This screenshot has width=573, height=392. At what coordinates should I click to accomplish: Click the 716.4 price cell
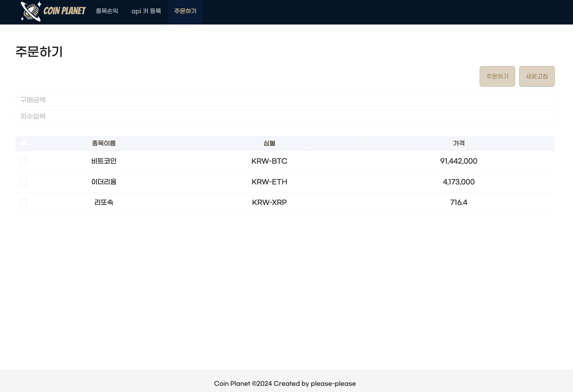pyautogui.click(x=459, y=202)
